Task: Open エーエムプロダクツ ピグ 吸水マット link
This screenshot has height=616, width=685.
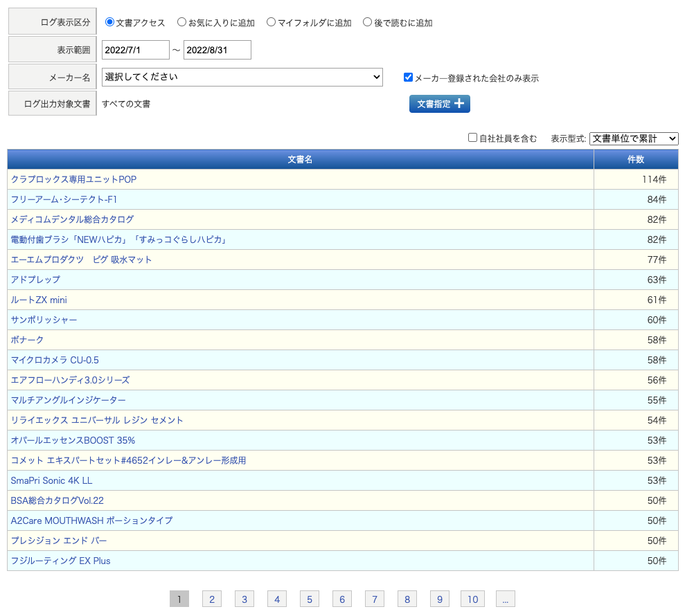Action: pos(81,260)
